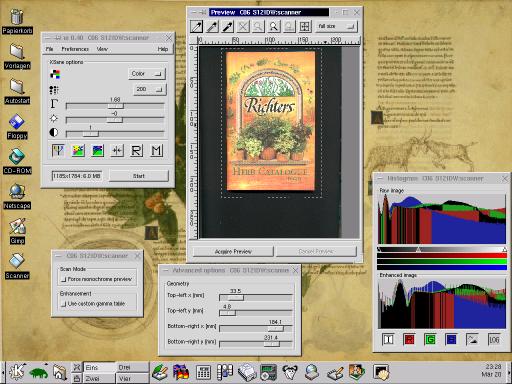Click the M store enhancement button
Screen dimensions: 512x384
[156, 151]
